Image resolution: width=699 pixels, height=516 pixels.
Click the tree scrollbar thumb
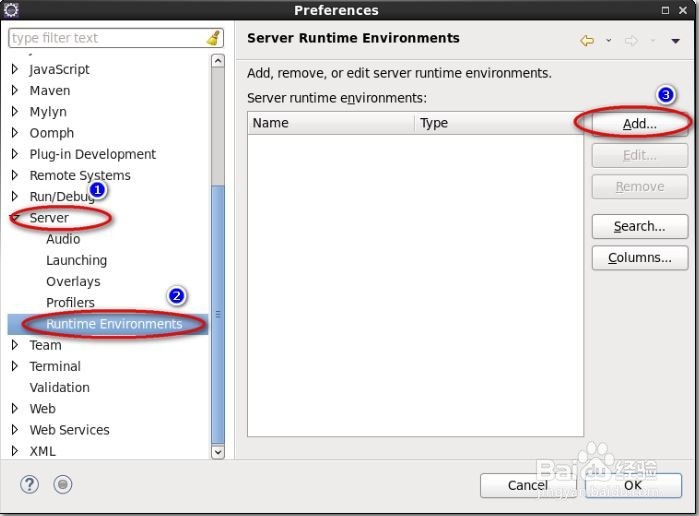218,314
